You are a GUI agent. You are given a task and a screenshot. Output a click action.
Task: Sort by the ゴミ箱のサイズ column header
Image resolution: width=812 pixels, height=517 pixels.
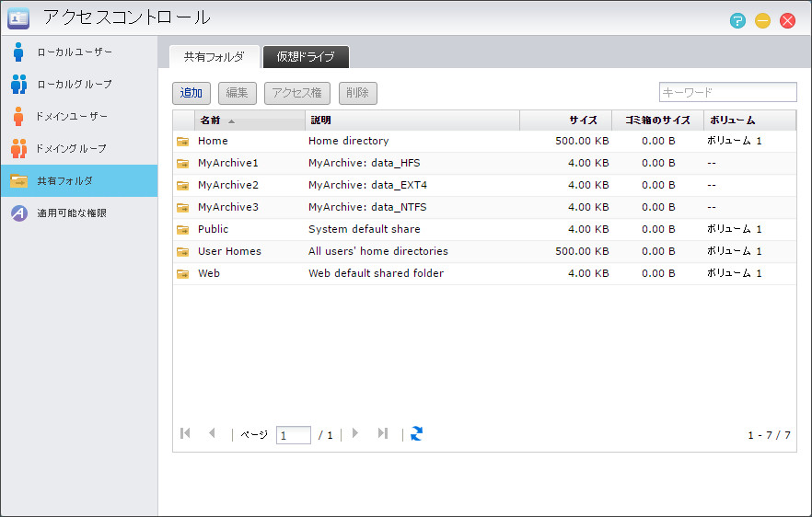point(657,121)
